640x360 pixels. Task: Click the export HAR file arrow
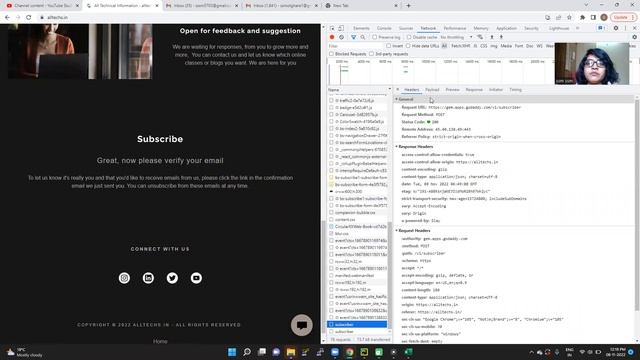(502, 37)
